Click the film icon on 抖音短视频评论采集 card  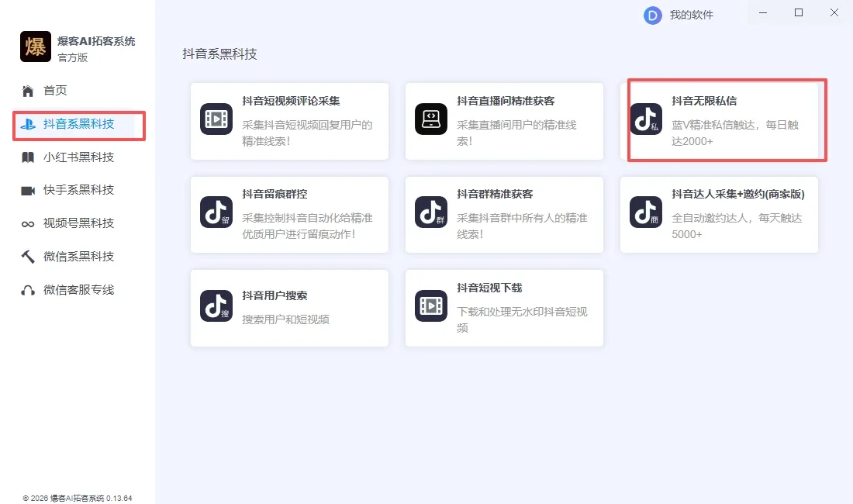(216, 119)
